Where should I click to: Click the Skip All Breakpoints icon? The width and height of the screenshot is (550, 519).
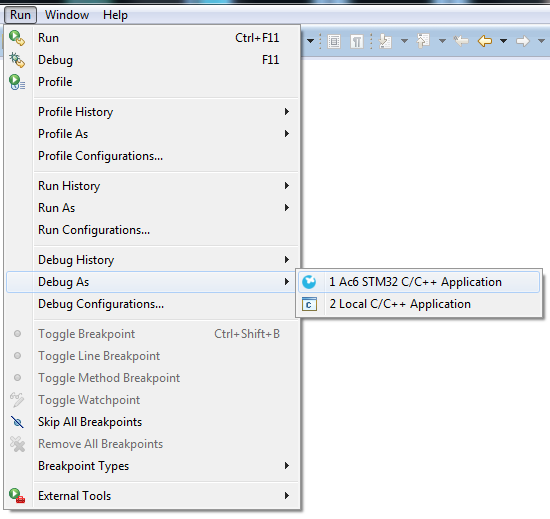click(x=17, y=422)
